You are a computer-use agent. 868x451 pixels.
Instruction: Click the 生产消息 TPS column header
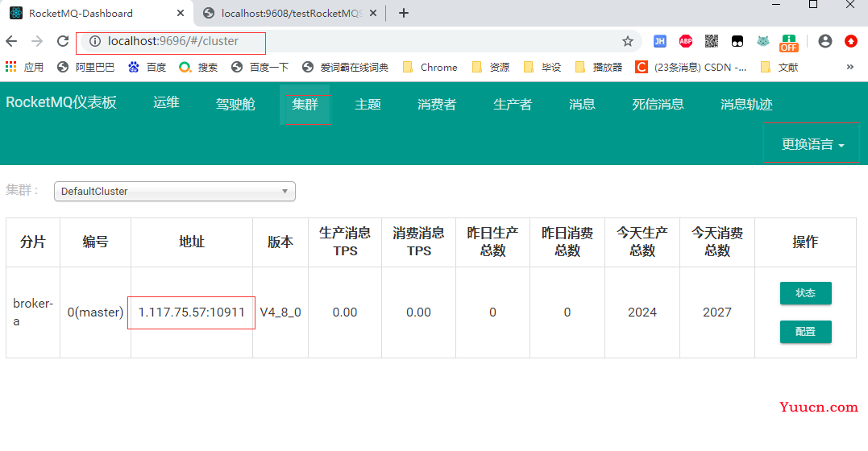[x=345, y=242]
